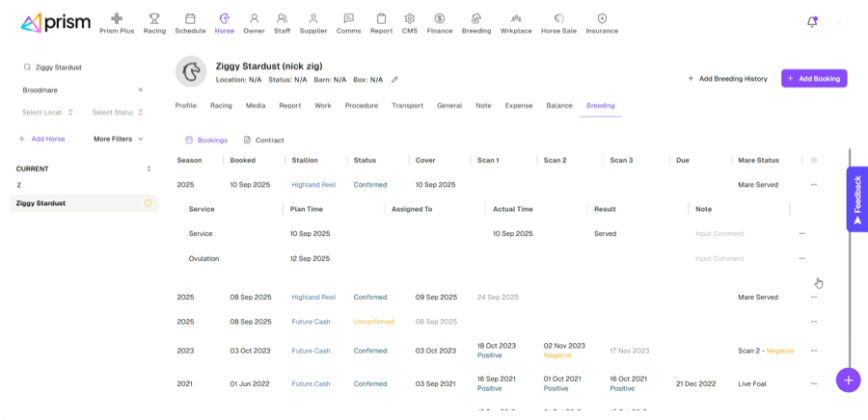Screen dimensions: 868x420
Task: Expand the Select Status dropdown
Action: tap(117, 113)
